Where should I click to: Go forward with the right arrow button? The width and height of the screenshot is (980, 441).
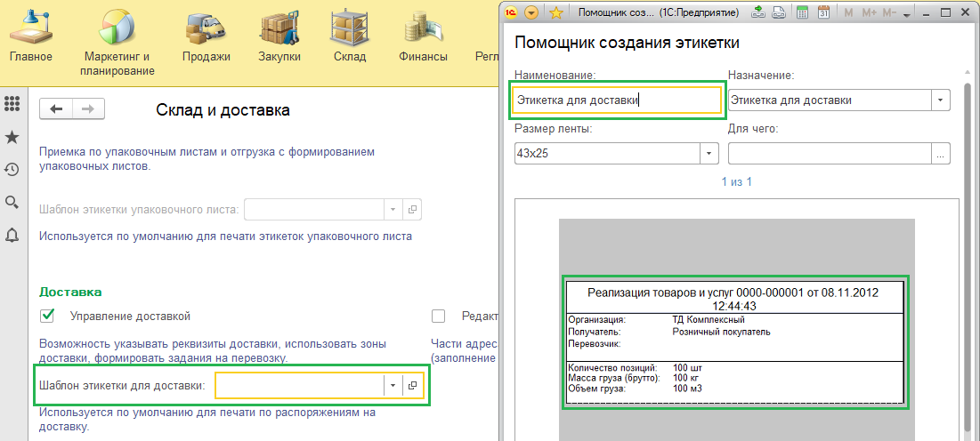tap(88, 109)
